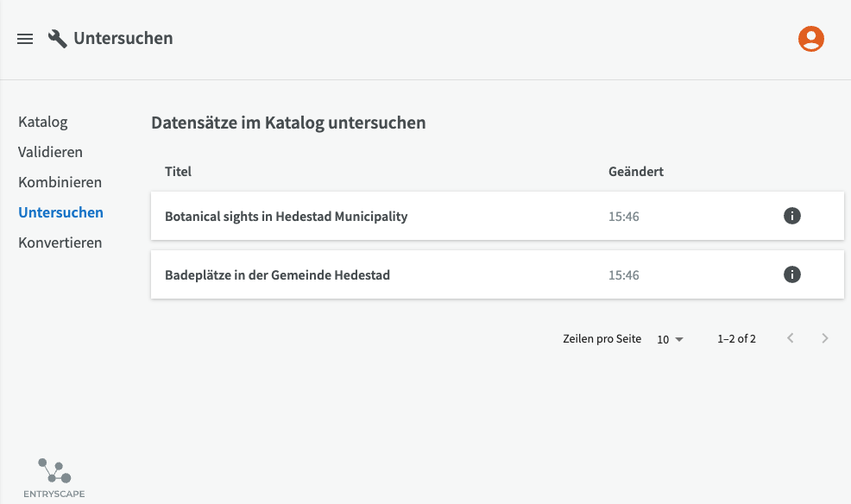The height and width of the screenshot is (504, 851).
Task: Click the rows-per-page dropdown arrow
Action: click(679, 340)
